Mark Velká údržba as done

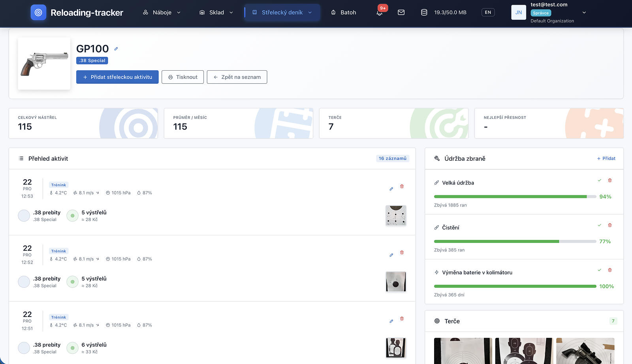point(599,180)
